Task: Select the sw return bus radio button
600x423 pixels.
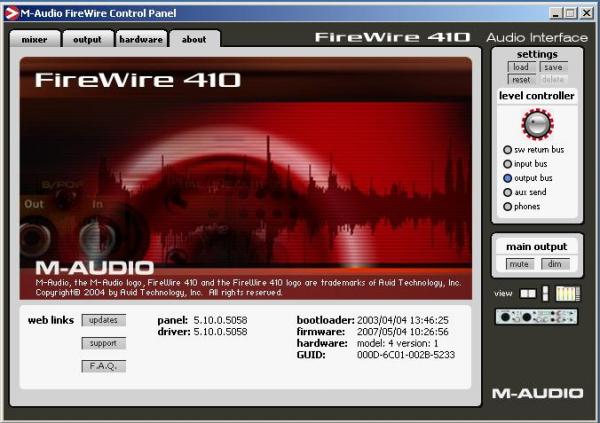Action: click(508, 150)
